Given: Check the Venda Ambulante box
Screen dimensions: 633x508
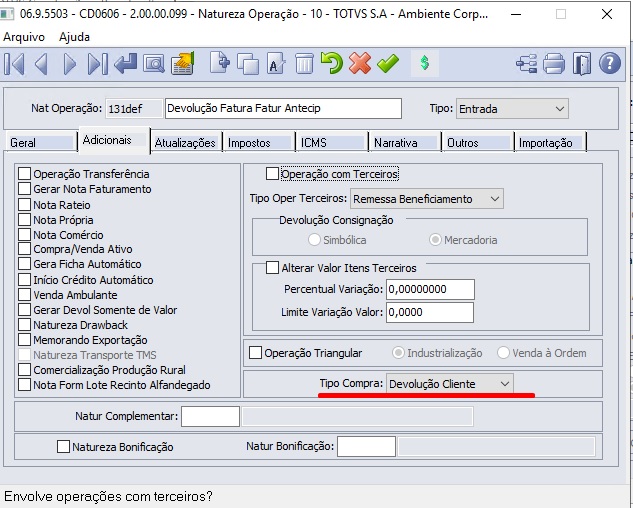Looking at the screenshot, I should pyautogui.click(x=25, y=295).
